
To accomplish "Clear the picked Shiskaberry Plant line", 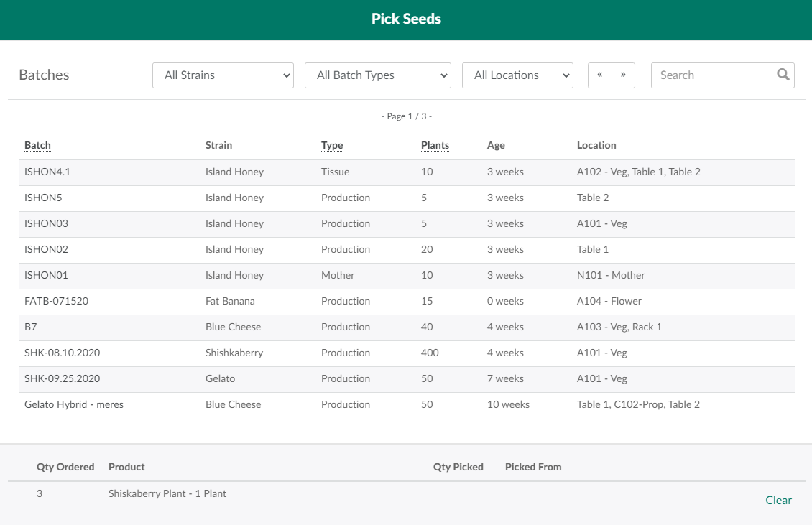I will 778,501.
